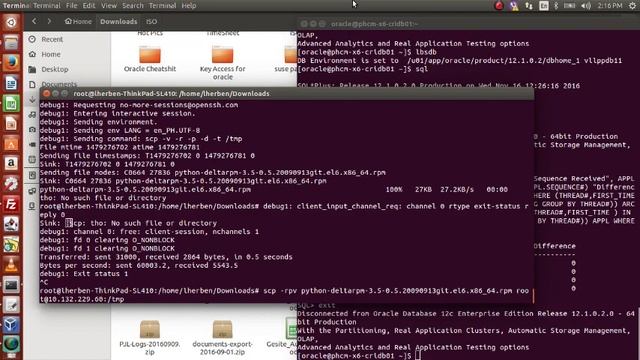Launch VirtualBox from the dock
The width and height of the screenshot is (640, 360).
tap(11, 325)
